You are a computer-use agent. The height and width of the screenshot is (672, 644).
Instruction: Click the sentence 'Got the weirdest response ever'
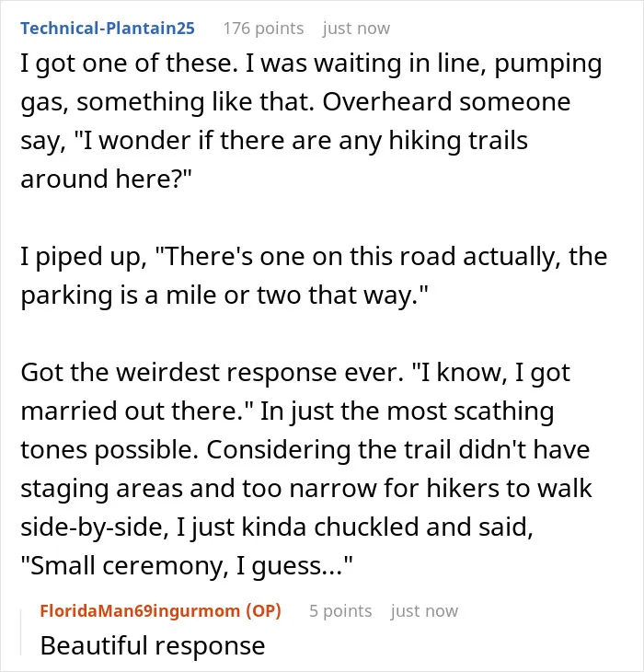coord(212,373)
